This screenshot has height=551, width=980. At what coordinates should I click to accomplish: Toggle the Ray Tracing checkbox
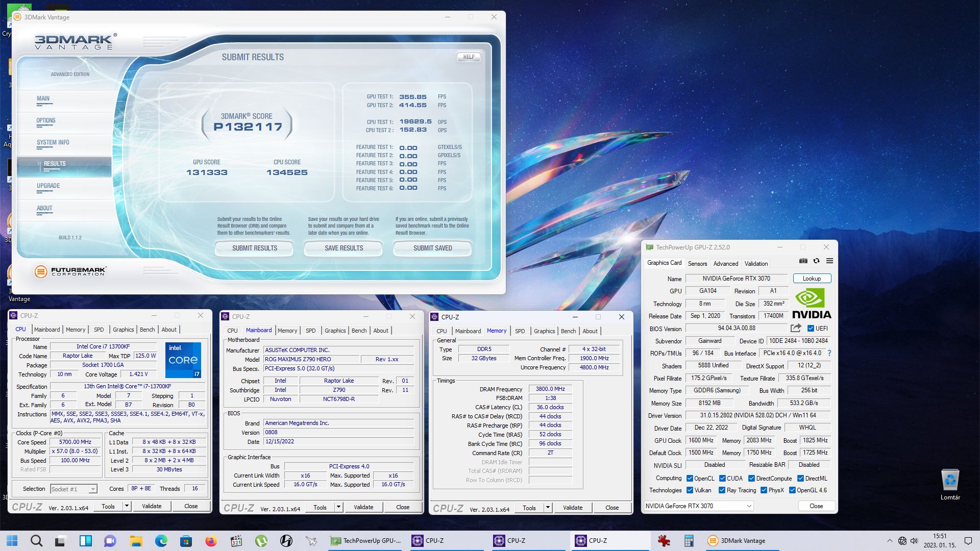[x=722, y=490]
